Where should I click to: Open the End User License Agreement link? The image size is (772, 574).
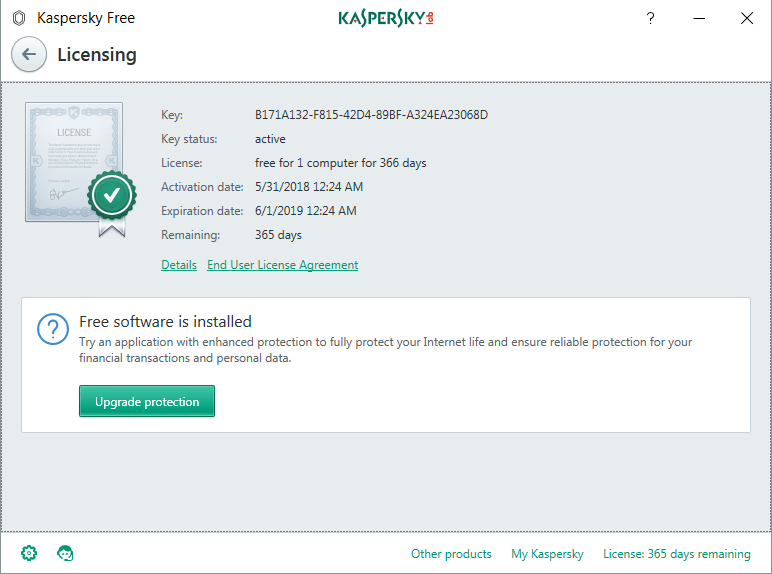283,265
